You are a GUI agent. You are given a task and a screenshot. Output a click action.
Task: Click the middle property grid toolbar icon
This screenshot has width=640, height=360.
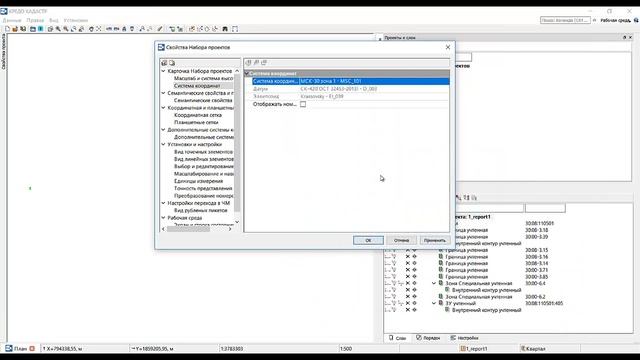(256, 62)
